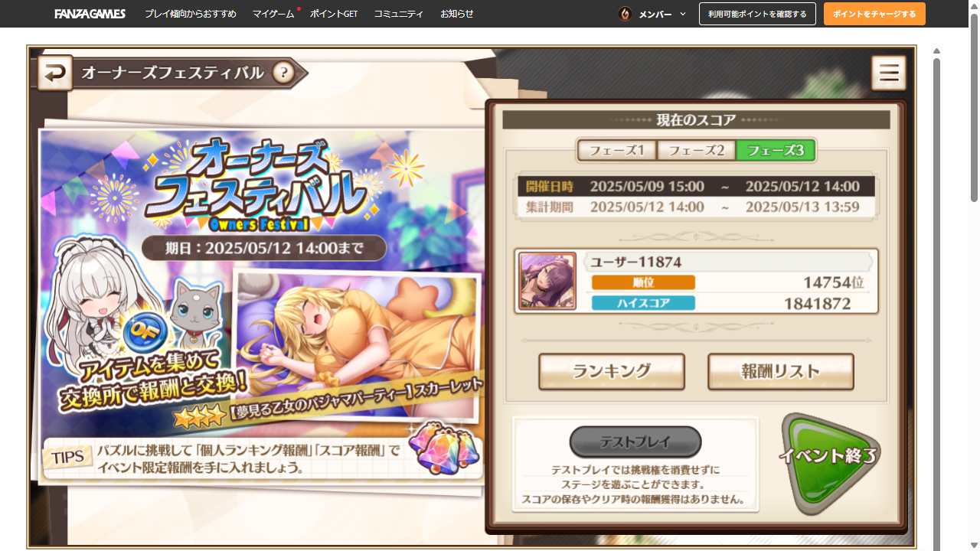This screenshot has height=551, width=980.
Task: Click the rainbow bell reward icon
Action: [x=443, y=448]
